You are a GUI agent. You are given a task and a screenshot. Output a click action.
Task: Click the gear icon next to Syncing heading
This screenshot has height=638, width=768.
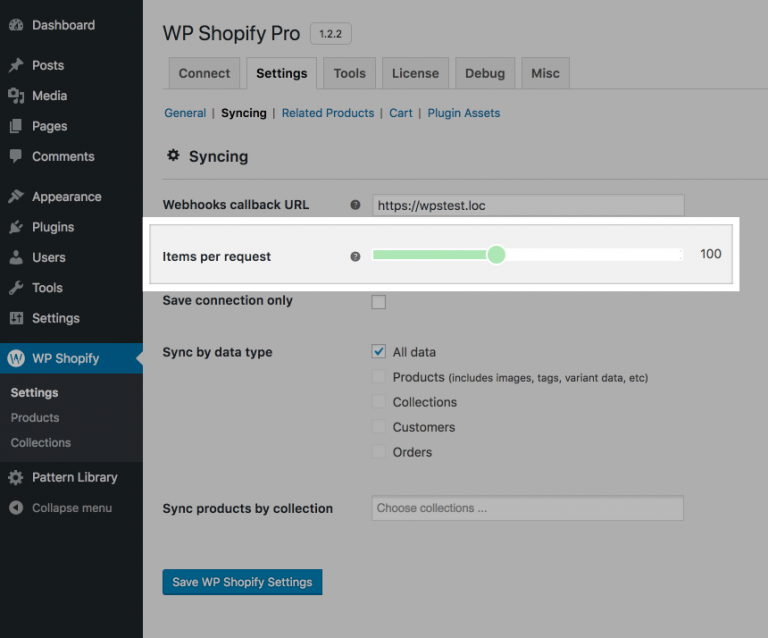click(x=173, y=156)
